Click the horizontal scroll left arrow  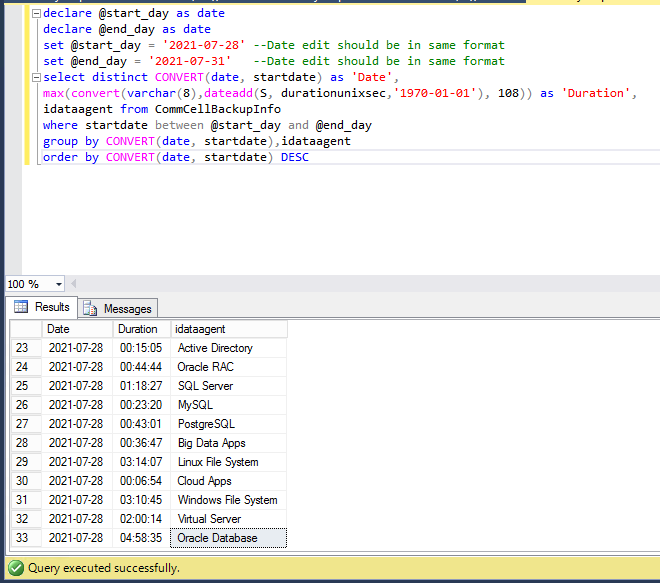click(x=74, y=284)
